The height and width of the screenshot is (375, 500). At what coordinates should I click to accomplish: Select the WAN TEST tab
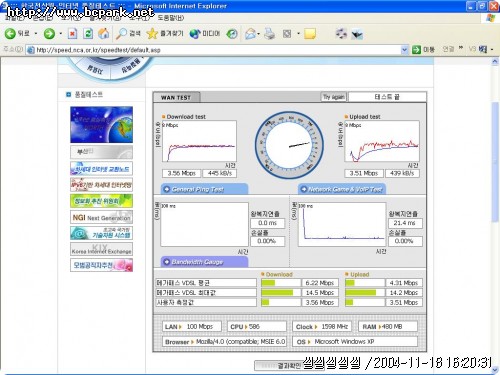(x=176, y=98)
